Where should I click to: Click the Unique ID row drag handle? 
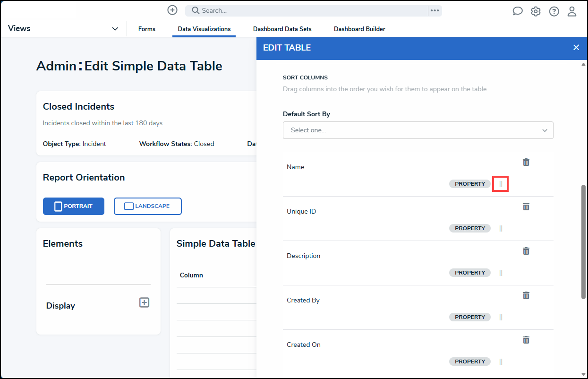501,228
